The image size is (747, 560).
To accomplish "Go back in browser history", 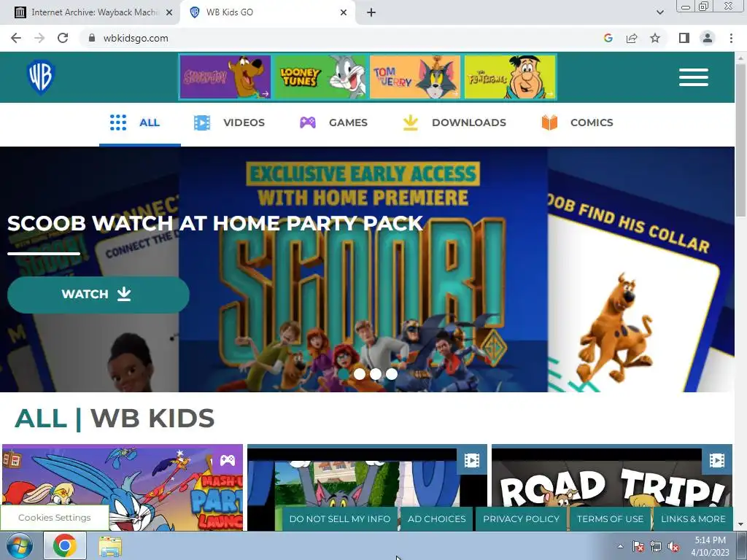I will coord(16,38).
